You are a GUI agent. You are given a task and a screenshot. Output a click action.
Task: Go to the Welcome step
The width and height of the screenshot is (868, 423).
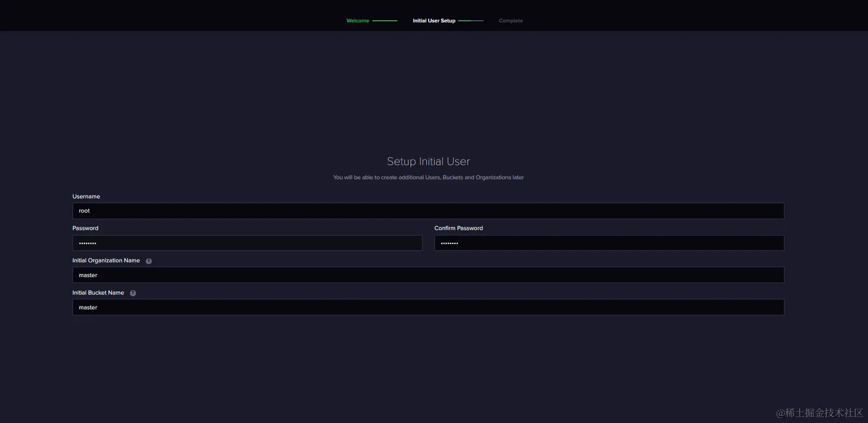pyautogui.click(x=358, y=21)
